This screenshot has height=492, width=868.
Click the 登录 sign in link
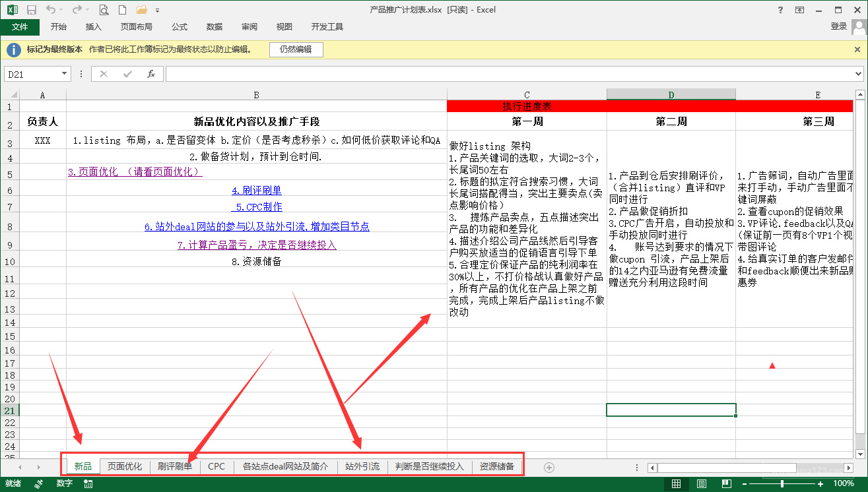point(838,26)
